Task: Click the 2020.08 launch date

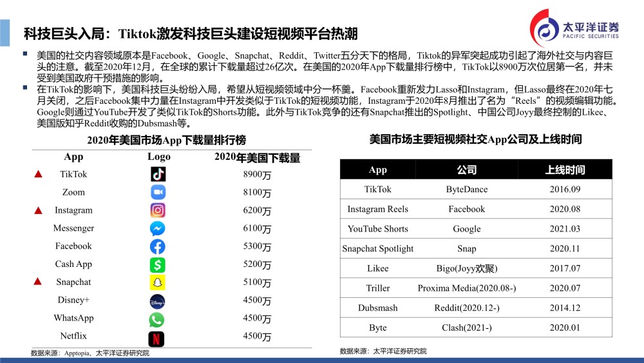Action: 565,209
